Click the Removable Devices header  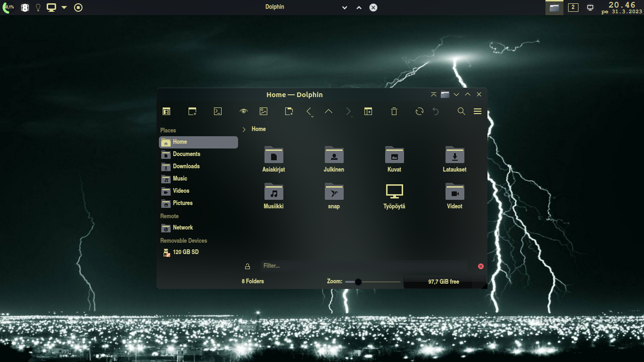183,241
